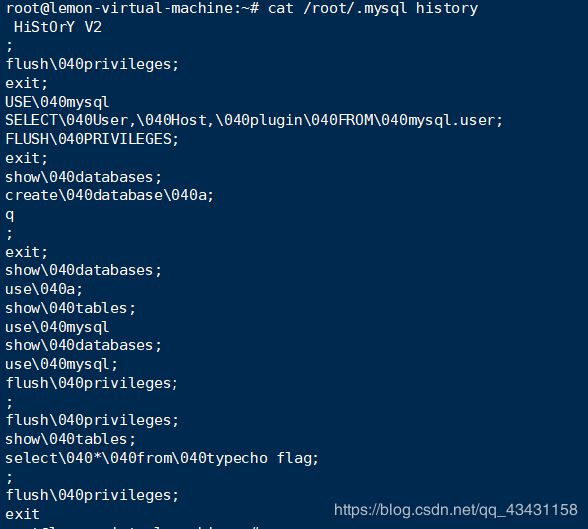Click the SELECT User, Host, plugin query line

[254, 120]
